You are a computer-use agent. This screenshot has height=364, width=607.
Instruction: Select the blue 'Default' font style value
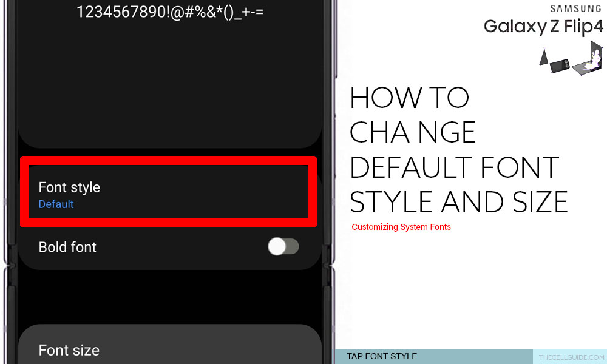56,204
